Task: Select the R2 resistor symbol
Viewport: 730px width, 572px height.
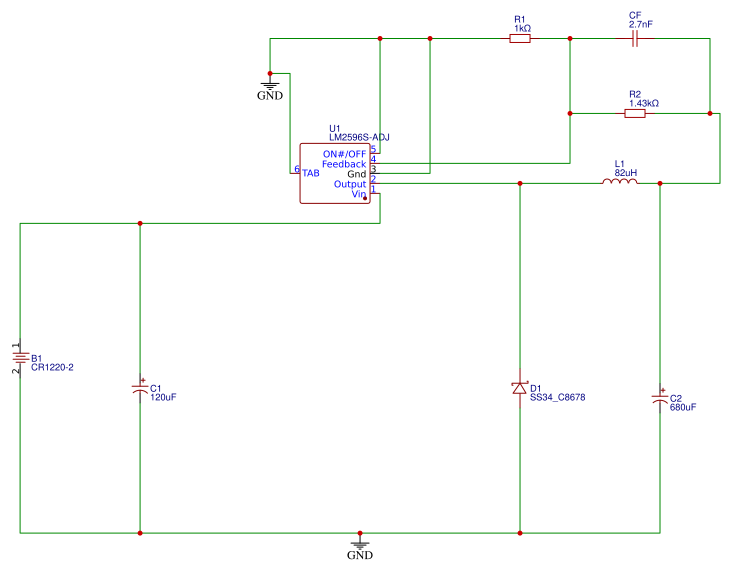Action: tap(635, 113)
